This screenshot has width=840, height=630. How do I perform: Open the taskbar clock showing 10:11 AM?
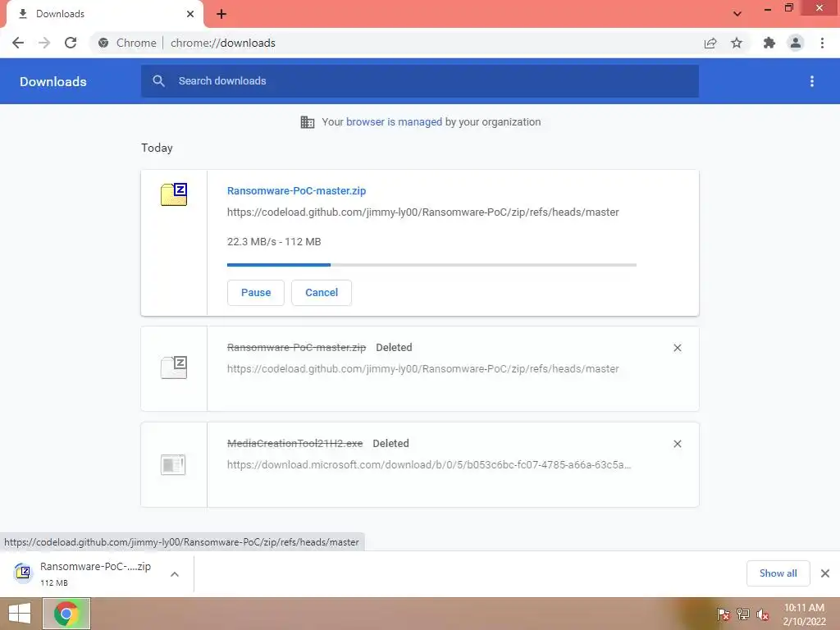[x=804, y=614]
